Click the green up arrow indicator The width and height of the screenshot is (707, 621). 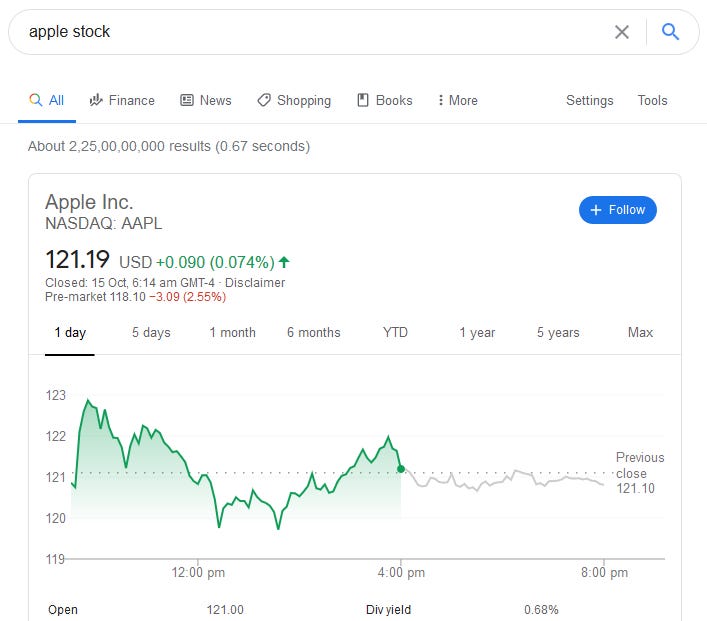[x=284, y=262]
